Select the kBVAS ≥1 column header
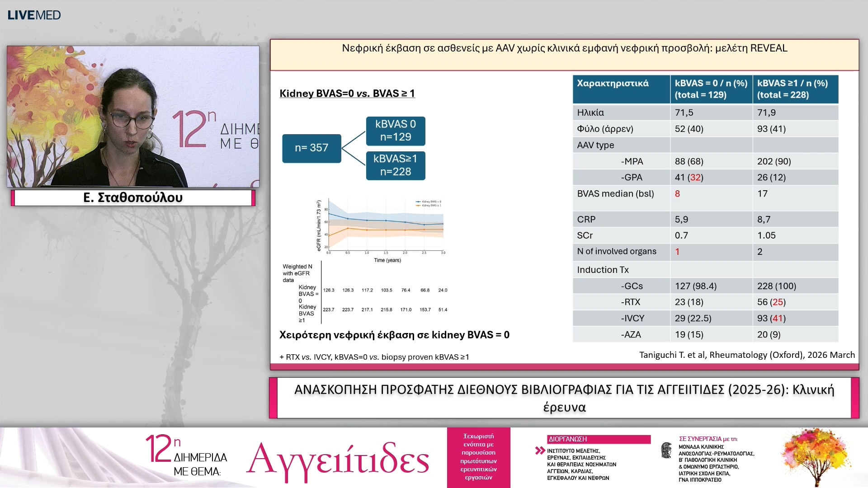868x488 pixels. point(796,89)
